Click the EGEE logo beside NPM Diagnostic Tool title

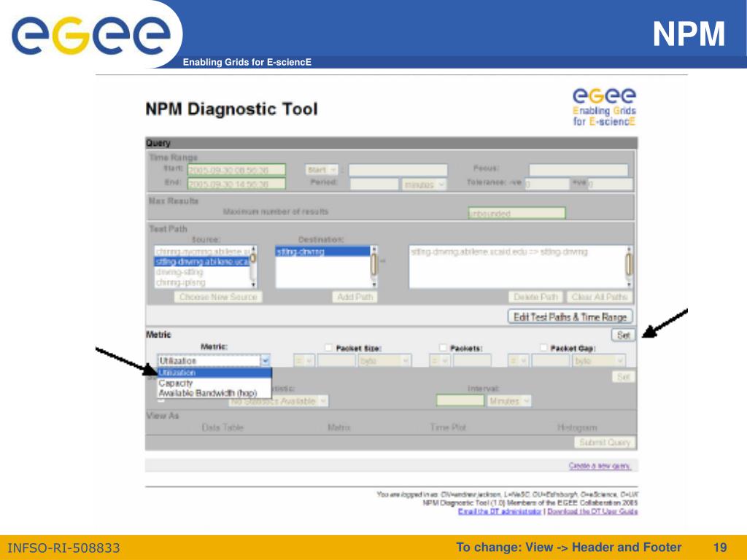point(604,107)
